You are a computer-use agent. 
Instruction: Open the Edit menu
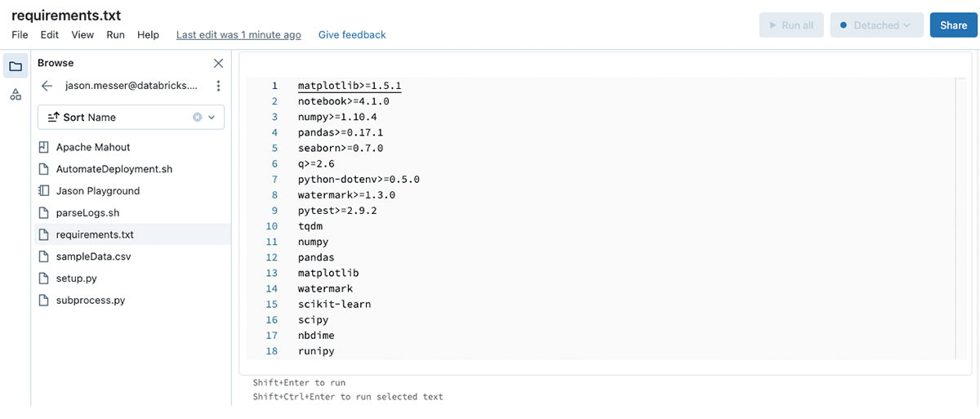50,35
